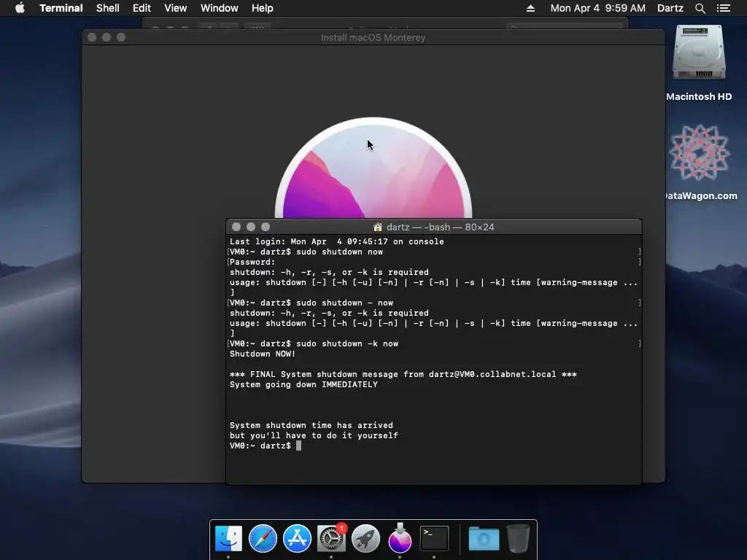Screen dimensions: 747x560
Task: Open Finder from the Dock
Action: pos(228,539)
